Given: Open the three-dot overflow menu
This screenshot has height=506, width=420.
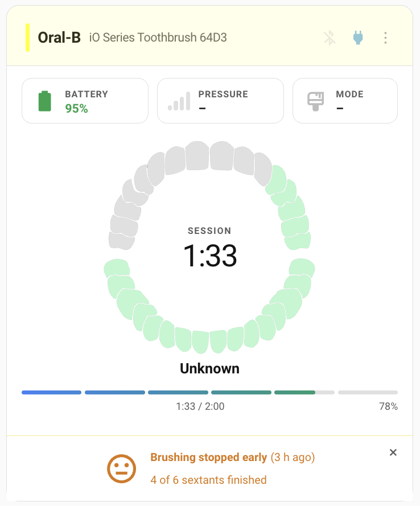Looking at the screenshot, I should point(385,38).
